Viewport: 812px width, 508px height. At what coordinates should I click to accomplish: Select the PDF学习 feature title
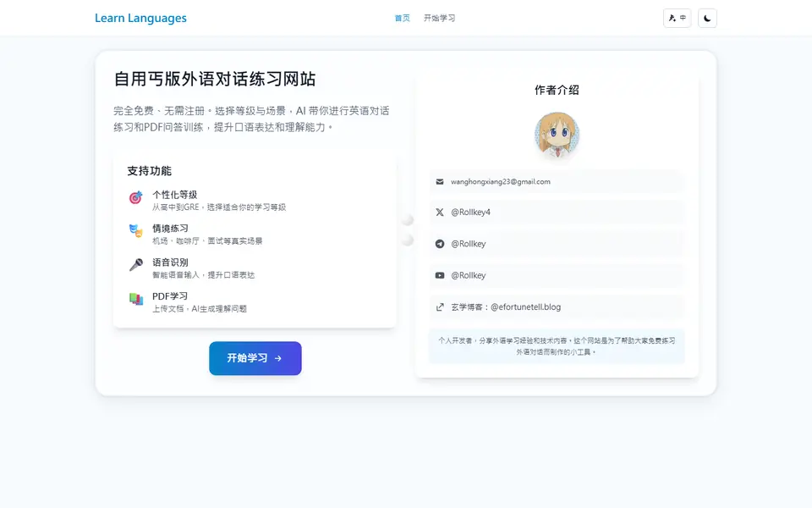coord(170,296)
